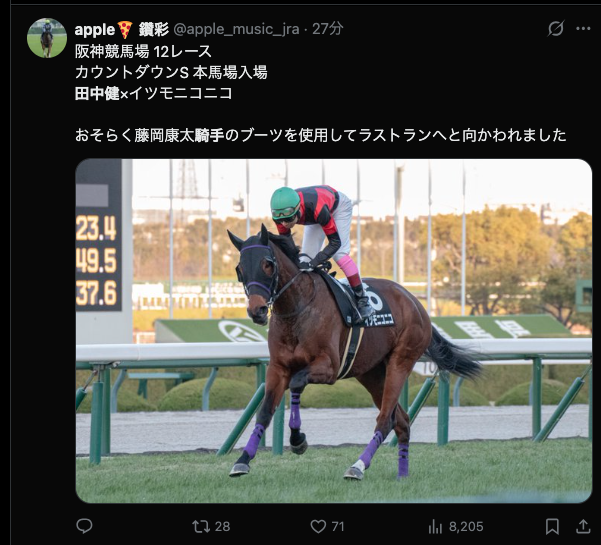This screenshot has height=545, width=601.
Task: Repost the tweet with retweet arrows icon
Action: tap(201, 526)
